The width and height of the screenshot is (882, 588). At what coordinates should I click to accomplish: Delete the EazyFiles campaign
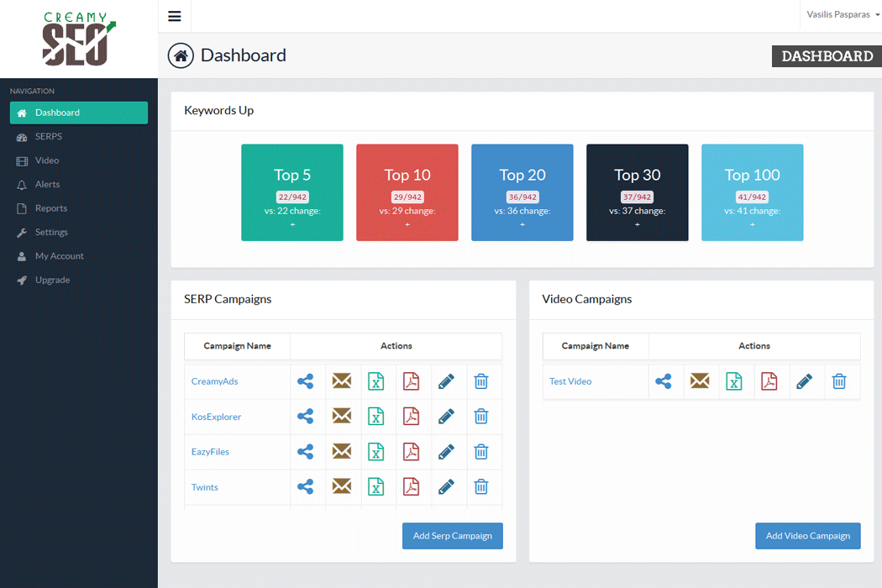click(481, 452)
